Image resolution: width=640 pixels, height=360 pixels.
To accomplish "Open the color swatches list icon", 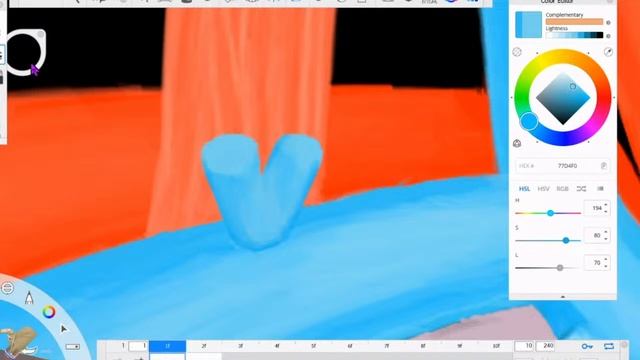I will point(600,189).
